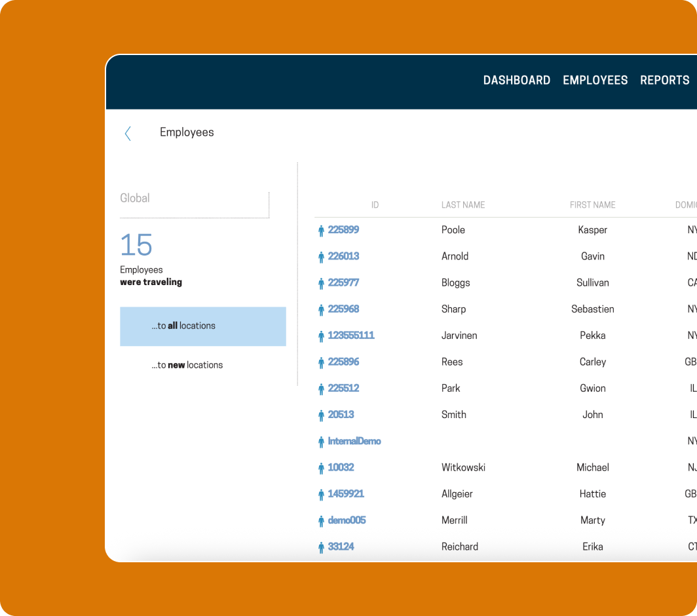Open employee ID 225977 link
Screen dimensions: 697x616
[x=343, y=282]
